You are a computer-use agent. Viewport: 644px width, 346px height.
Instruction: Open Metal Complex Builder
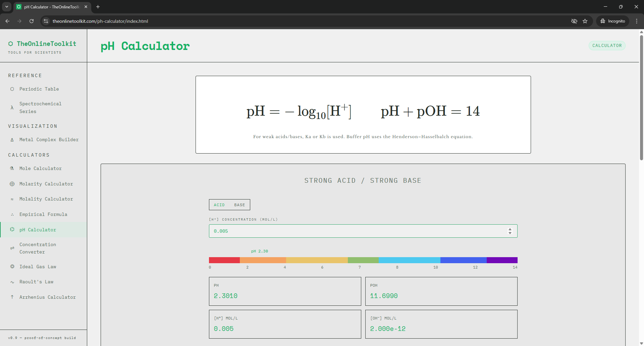(44, 140)
